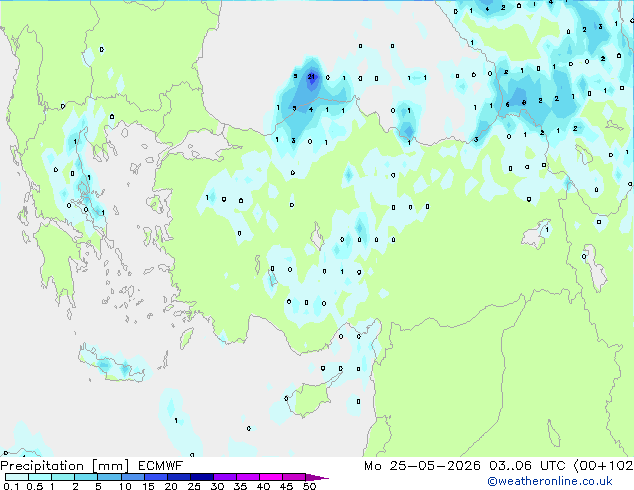
Task: Click the 21 mm precipitation value on map
Action: click(311, 76)
